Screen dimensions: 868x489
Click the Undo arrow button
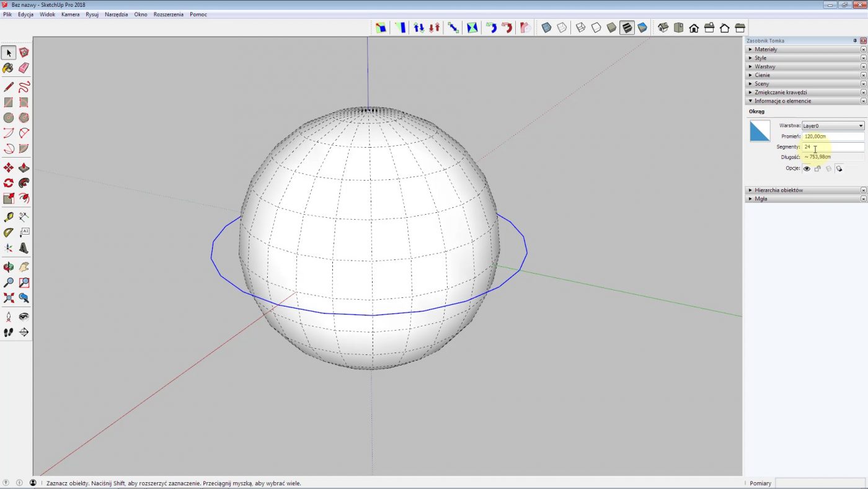pos(492,27)
